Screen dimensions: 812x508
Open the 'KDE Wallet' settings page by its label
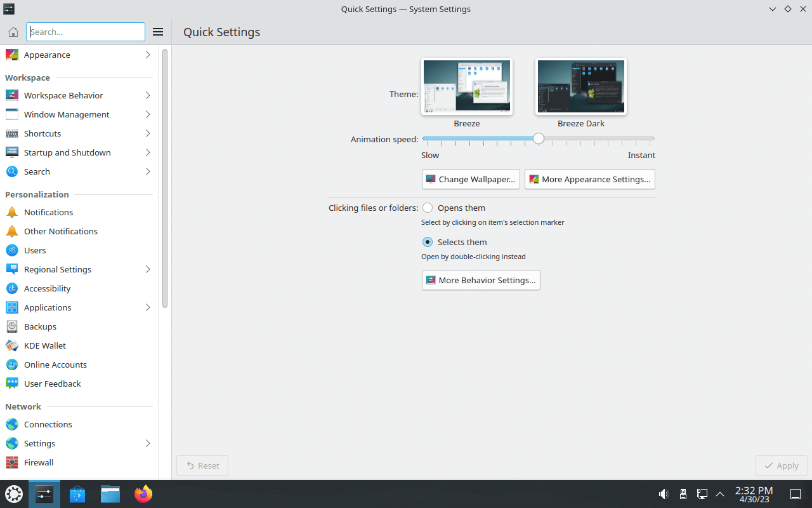(x=45, y=345)
